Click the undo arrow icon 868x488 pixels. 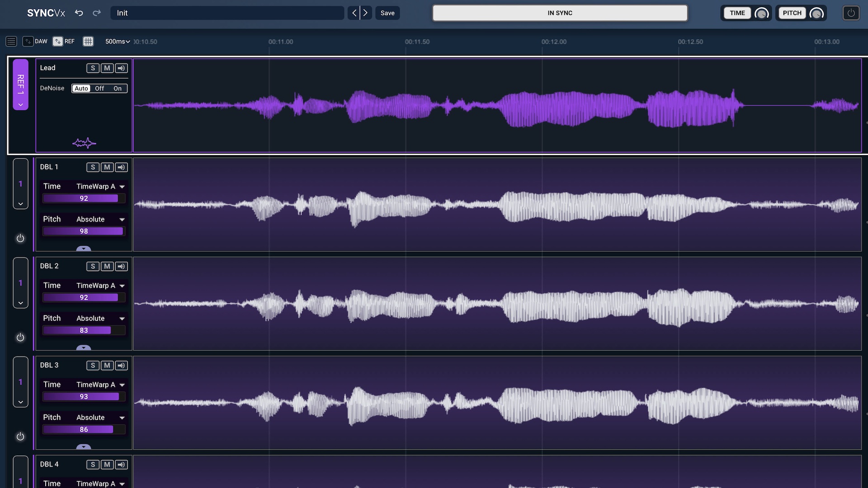click(79, 13)
